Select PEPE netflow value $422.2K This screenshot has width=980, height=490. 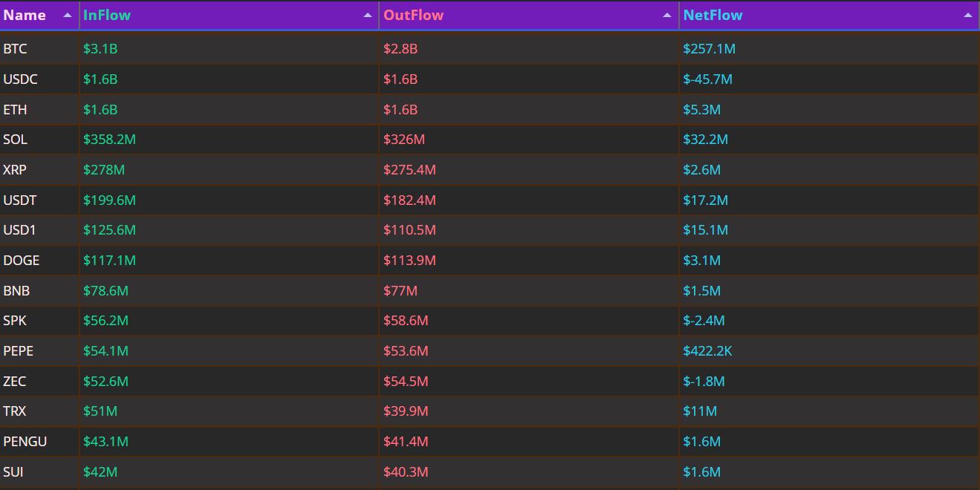coord(707,351)
